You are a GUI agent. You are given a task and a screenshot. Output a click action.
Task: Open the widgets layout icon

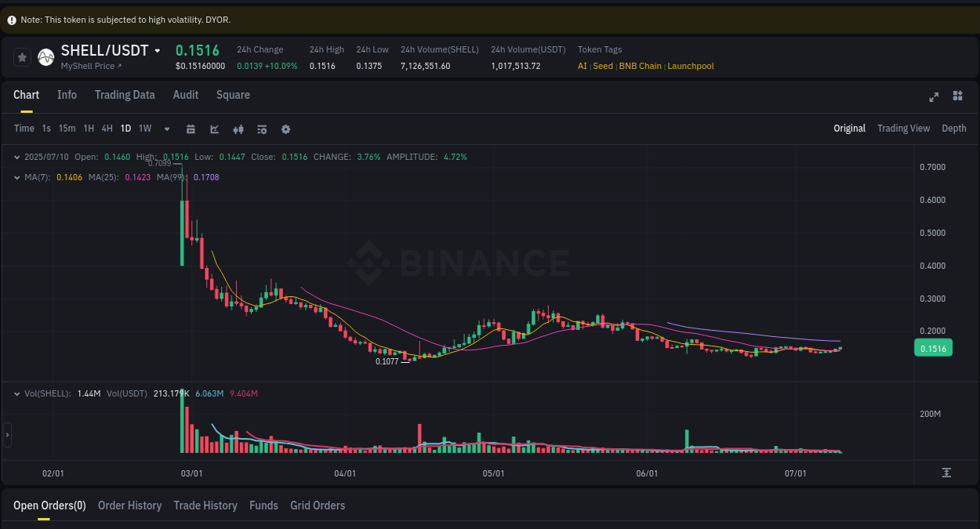957,96
